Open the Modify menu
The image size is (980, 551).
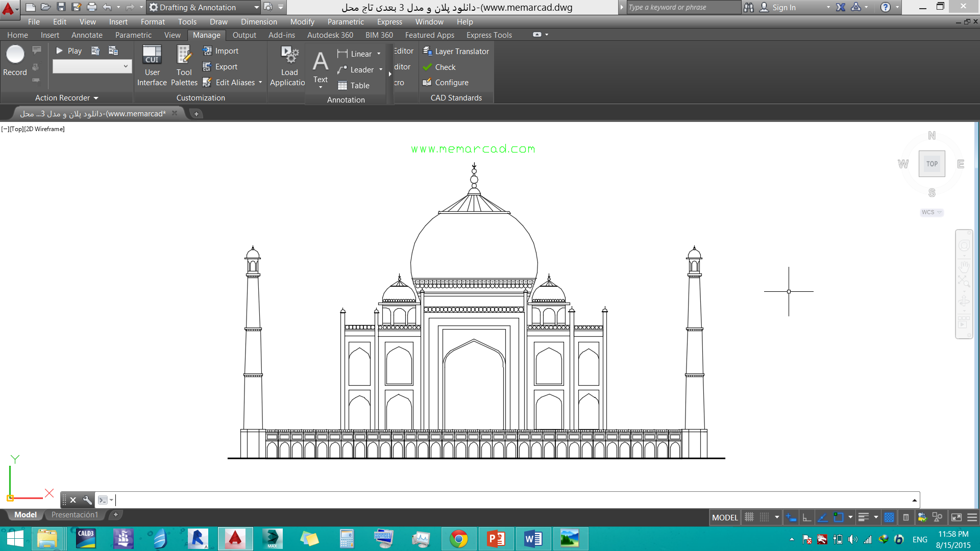[302, 22]
